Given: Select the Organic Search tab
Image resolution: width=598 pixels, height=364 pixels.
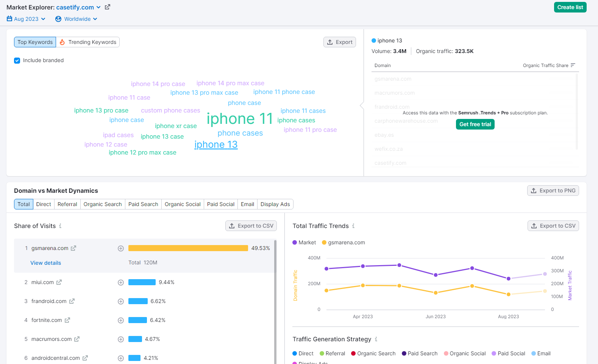Looking at the screenshot, I should [x=103, y=204].
